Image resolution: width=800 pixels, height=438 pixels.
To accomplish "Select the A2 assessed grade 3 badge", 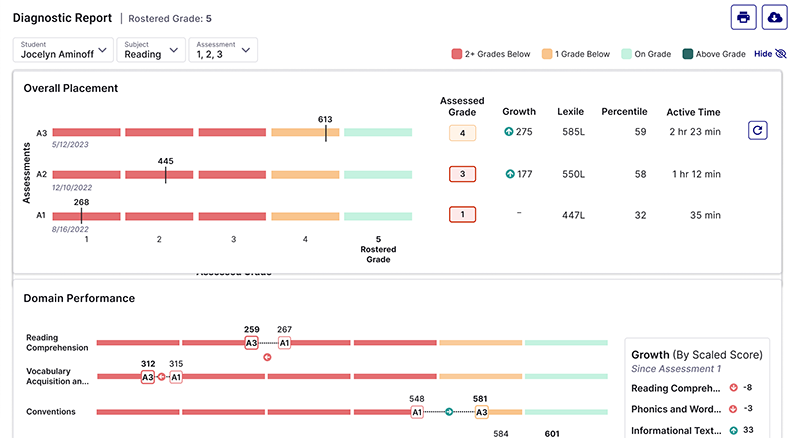I will (462, 174).
